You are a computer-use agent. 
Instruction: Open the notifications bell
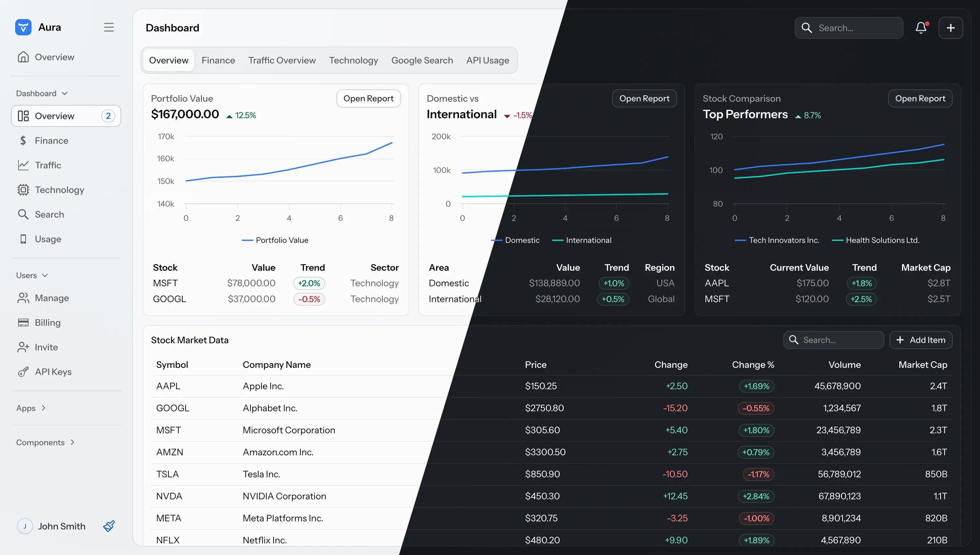921,28
